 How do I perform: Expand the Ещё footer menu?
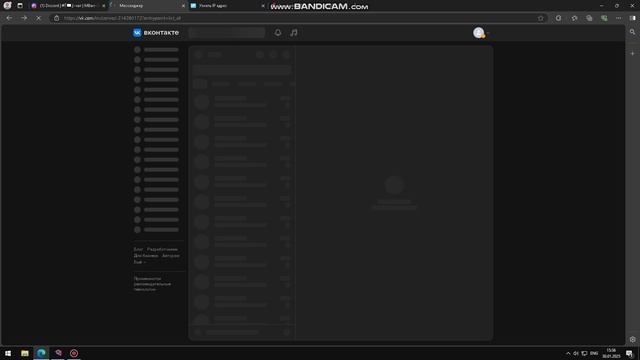[140, 262]
